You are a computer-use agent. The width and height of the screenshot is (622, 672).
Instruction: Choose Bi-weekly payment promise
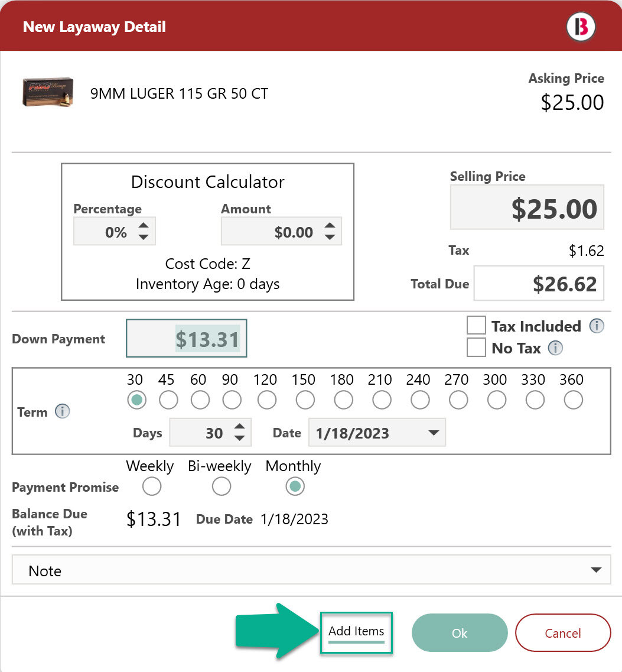(222, 487)
